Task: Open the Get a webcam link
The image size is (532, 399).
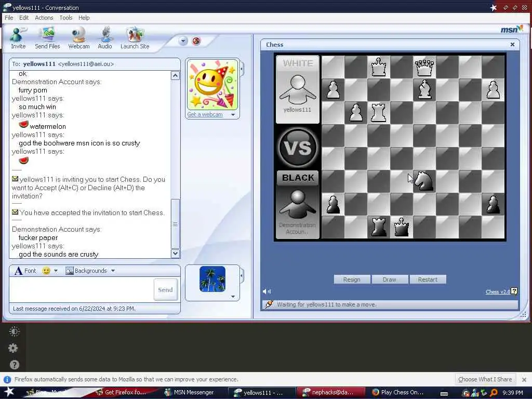Action: click(x=205, y=114)
